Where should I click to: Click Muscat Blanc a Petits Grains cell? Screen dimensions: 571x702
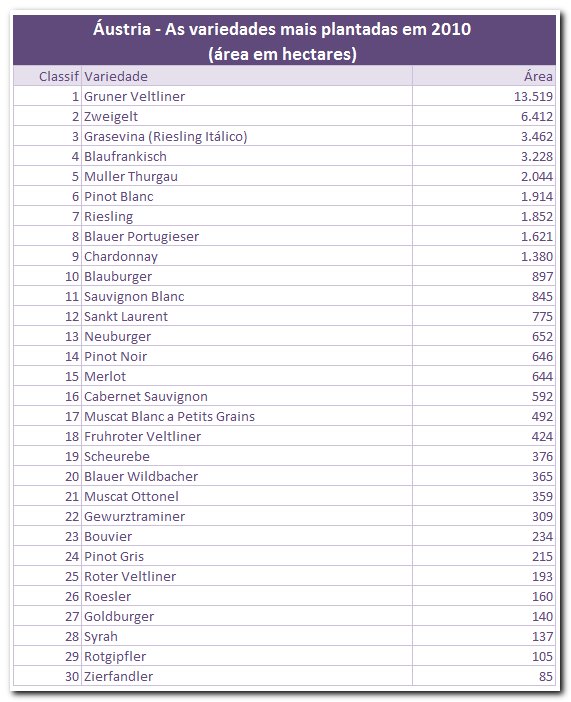click(x=247, y=416)
